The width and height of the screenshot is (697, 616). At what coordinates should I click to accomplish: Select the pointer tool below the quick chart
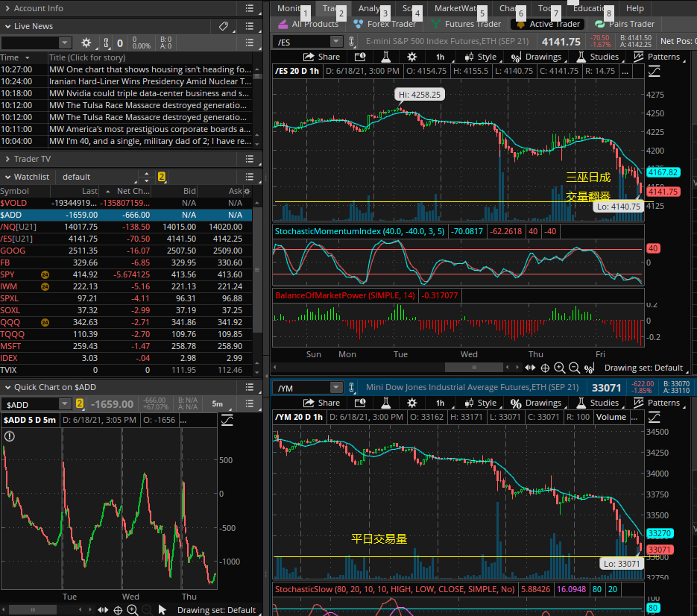(x=163, y=610)
